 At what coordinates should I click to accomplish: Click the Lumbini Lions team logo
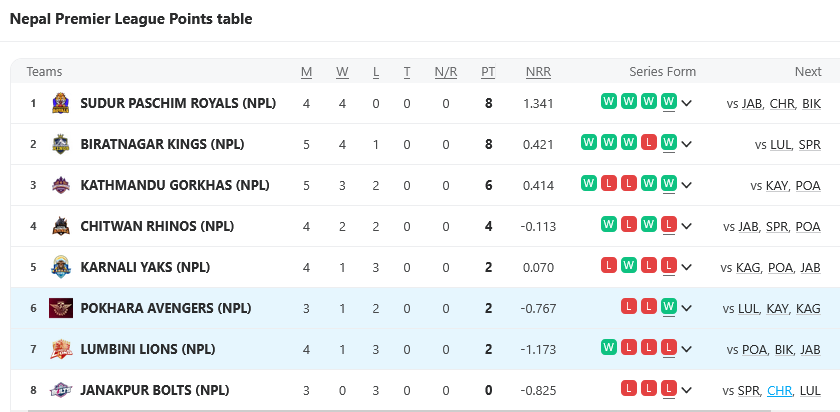tap(61, 349)
